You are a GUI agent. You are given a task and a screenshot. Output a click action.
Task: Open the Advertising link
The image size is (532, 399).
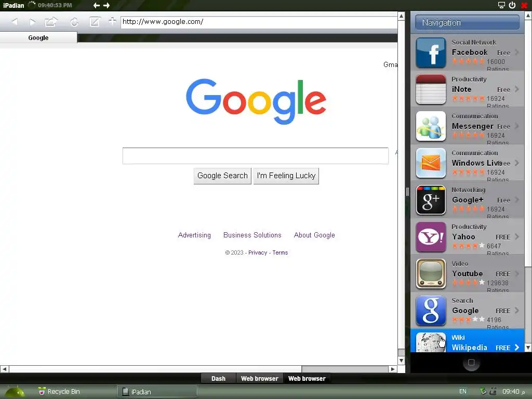tap(194, 235)
